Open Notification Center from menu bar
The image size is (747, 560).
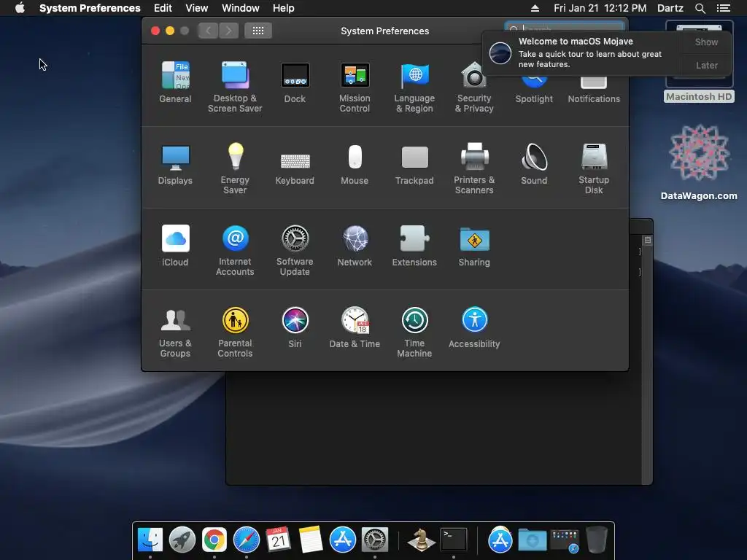pyautogui.click(x=723, y=8)
